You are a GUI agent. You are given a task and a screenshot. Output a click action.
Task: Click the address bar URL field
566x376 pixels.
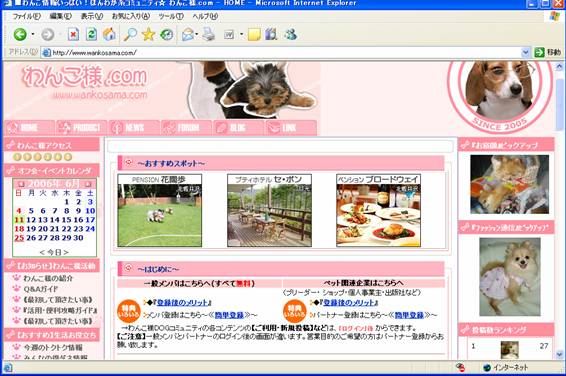[285, 53]
